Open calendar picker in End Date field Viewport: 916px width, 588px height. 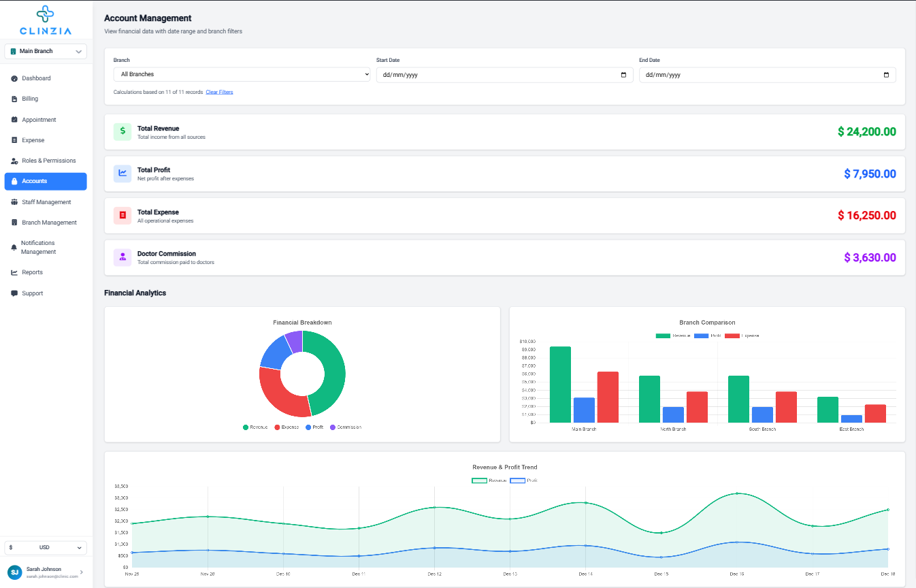point(885,75)
